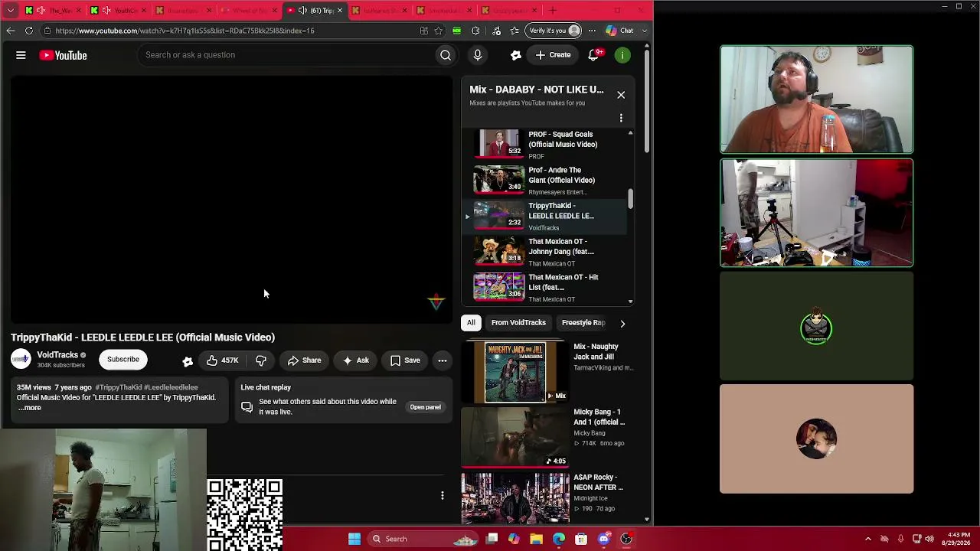This screenshot has width=980, height=551.
Task: Select the All filter chip
Action: 471,323
